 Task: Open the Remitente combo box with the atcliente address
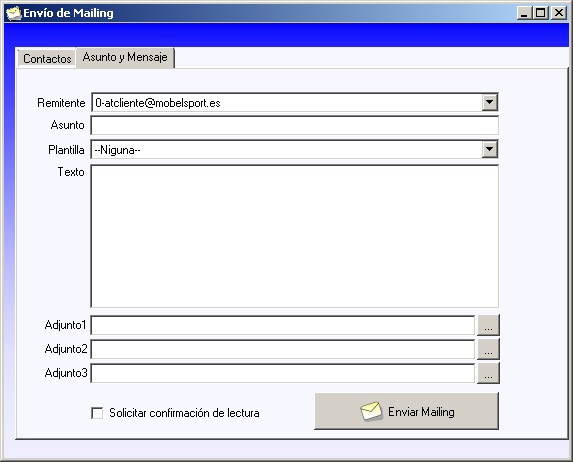tap(295, 102)
